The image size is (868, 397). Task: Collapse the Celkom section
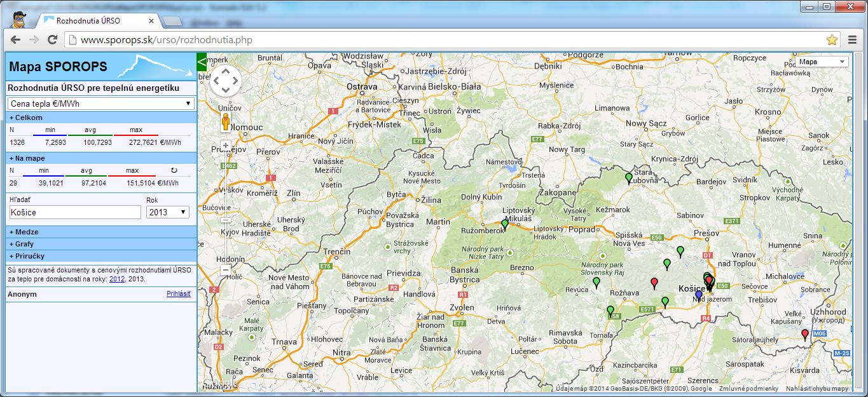click(x=101, y=118)
